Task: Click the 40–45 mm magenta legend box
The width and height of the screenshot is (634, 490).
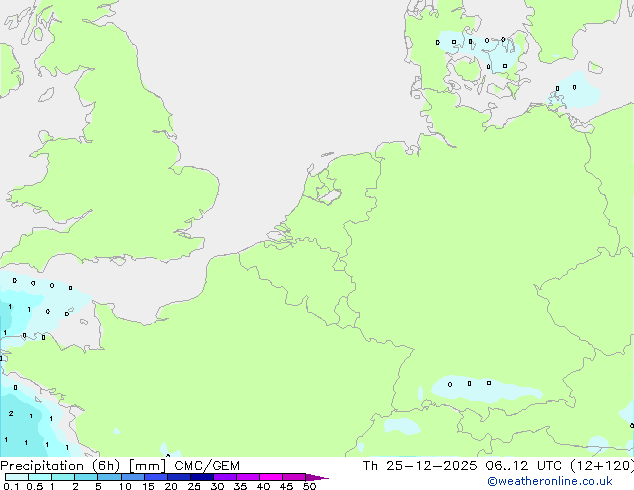Action: coord(271,477)
